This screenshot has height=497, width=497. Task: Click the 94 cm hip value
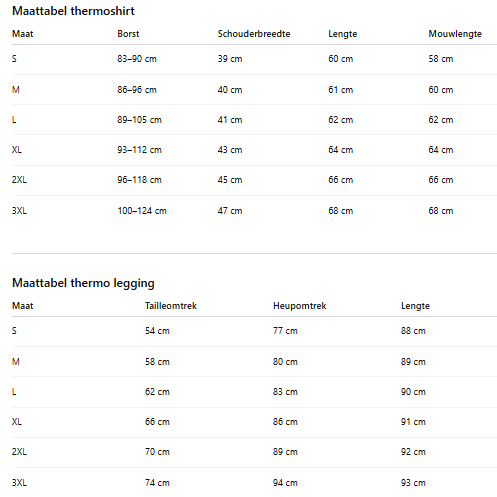pyautogui.click(x=285, y=483)
